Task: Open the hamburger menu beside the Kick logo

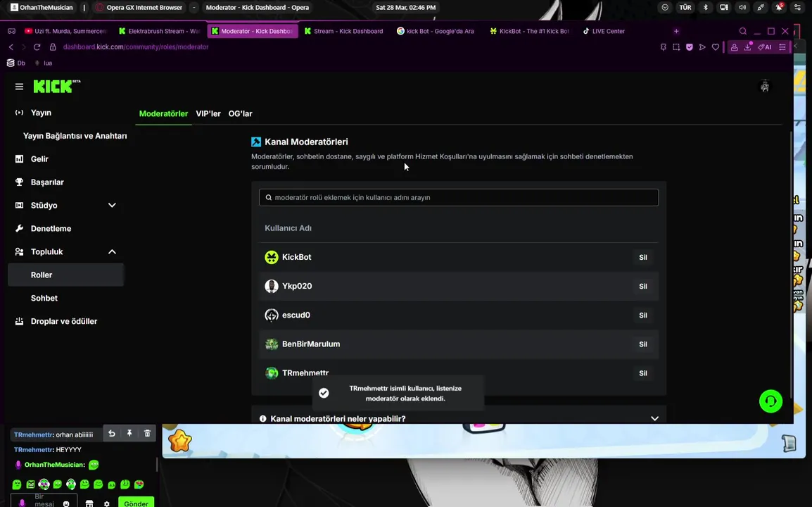Action: point(19,87)
